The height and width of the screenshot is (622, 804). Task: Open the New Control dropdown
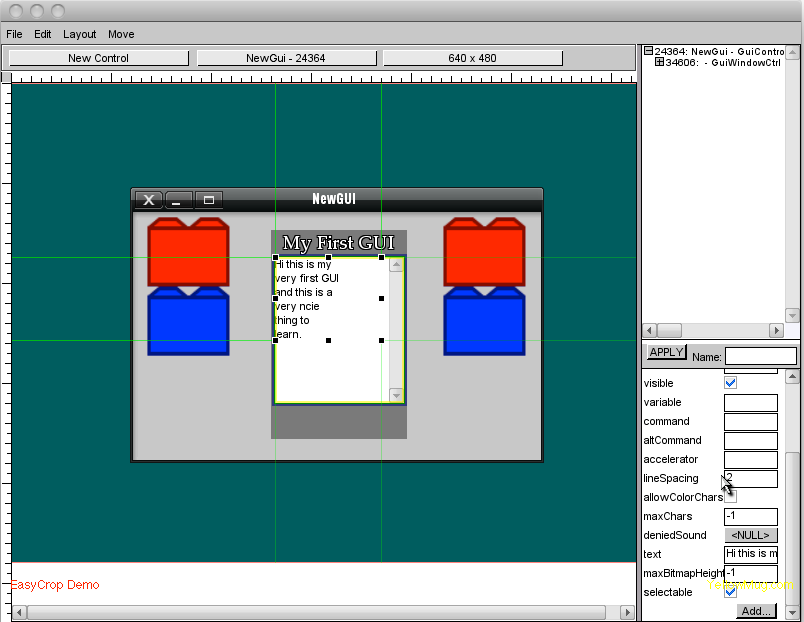tap(98, 58)
